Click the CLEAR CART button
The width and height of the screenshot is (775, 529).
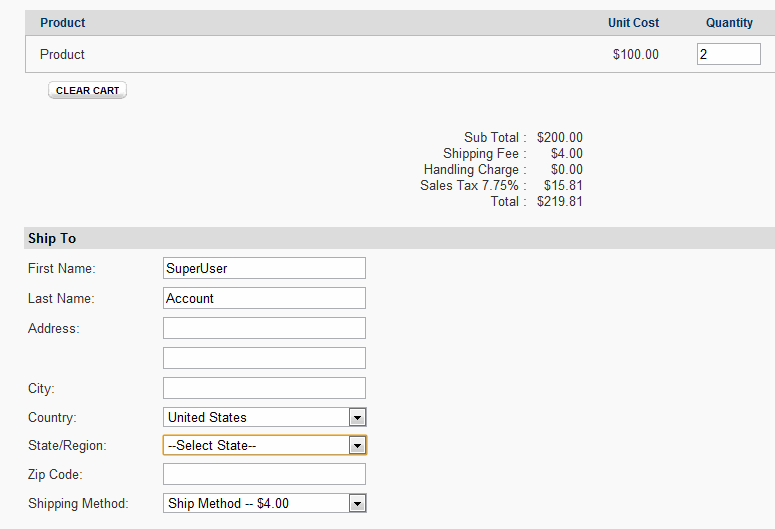(x=87, y=90)
